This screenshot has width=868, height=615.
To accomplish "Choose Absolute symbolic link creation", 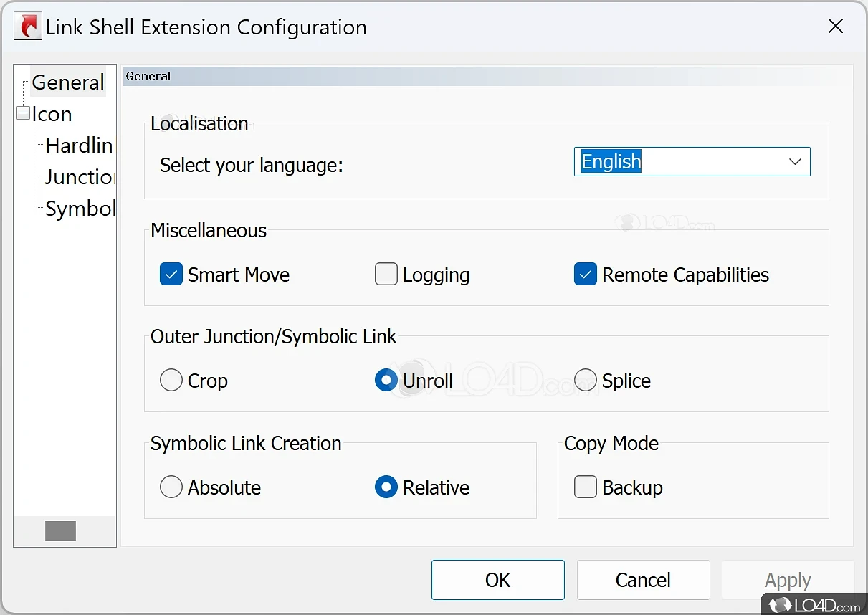I will (x=171, y=487).
